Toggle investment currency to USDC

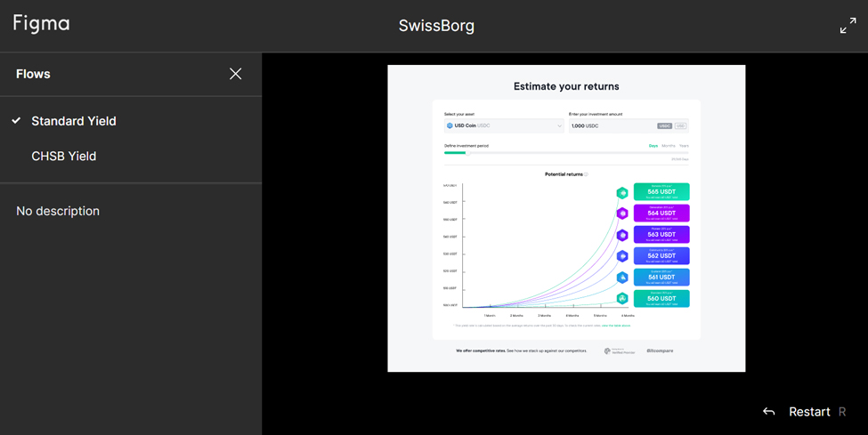click(x=664, y=126)
